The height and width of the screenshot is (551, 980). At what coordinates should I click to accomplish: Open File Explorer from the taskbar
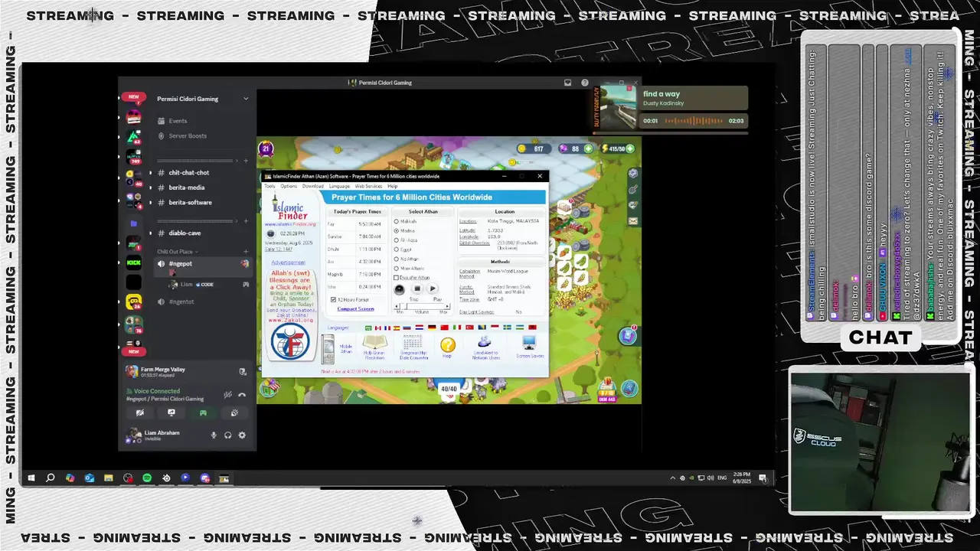[109, 478]
